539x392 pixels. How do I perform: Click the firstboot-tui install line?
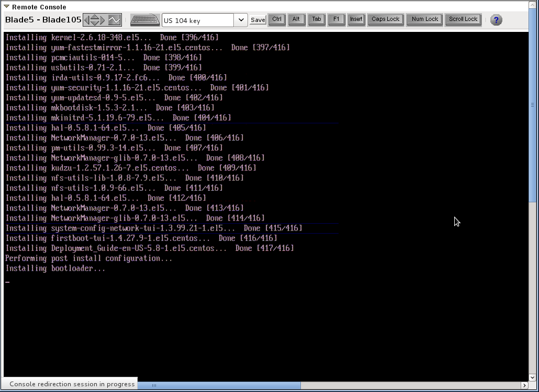(x=141, y=238)
